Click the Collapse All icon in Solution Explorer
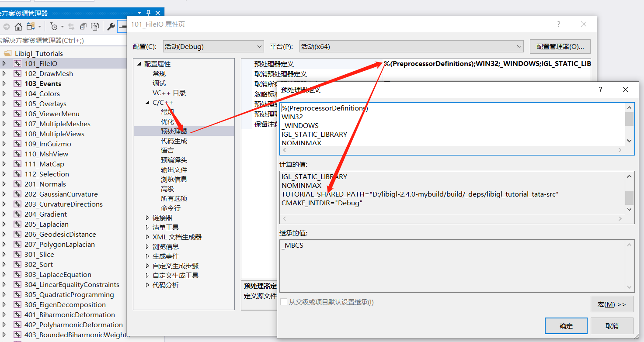The height and width of the screenshot is (342, 644). click(x=83, y=26)
